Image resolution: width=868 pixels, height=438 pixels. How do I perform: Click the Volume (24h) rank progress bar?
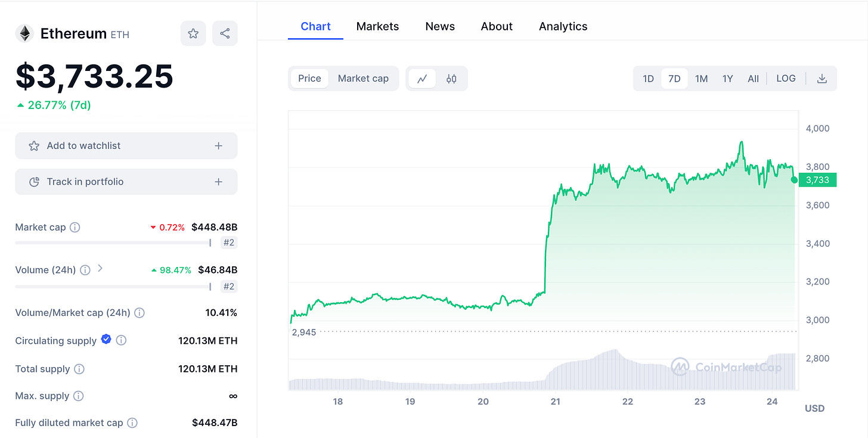click(x=113, y=287)
